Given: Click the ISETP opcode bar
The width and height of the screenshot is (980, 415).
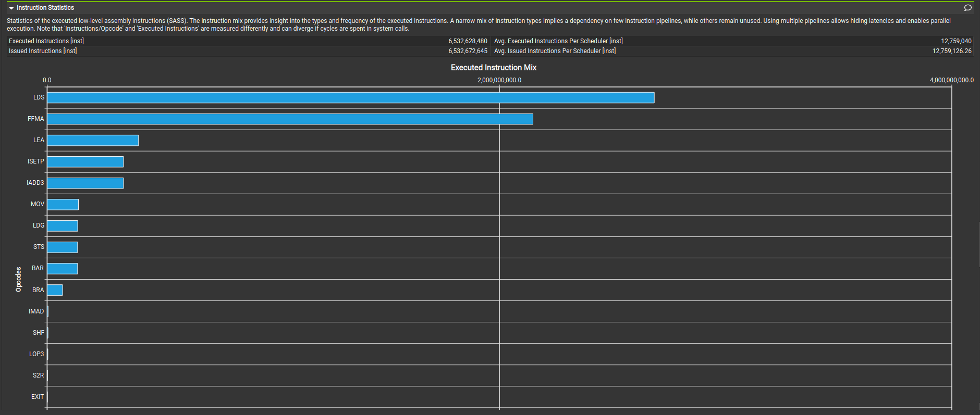Looking at the screenshot, I should click(x=85, y=162).
